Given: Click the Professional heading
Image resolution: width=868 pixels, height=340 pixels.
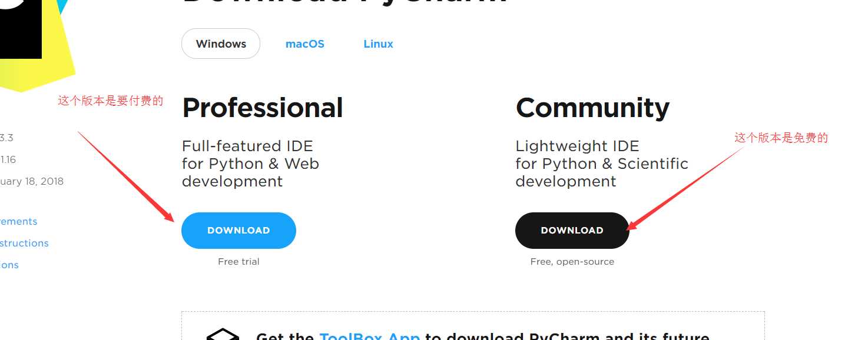Looking at the screenshot, I should pyautogui.click(x=263, y=108).
